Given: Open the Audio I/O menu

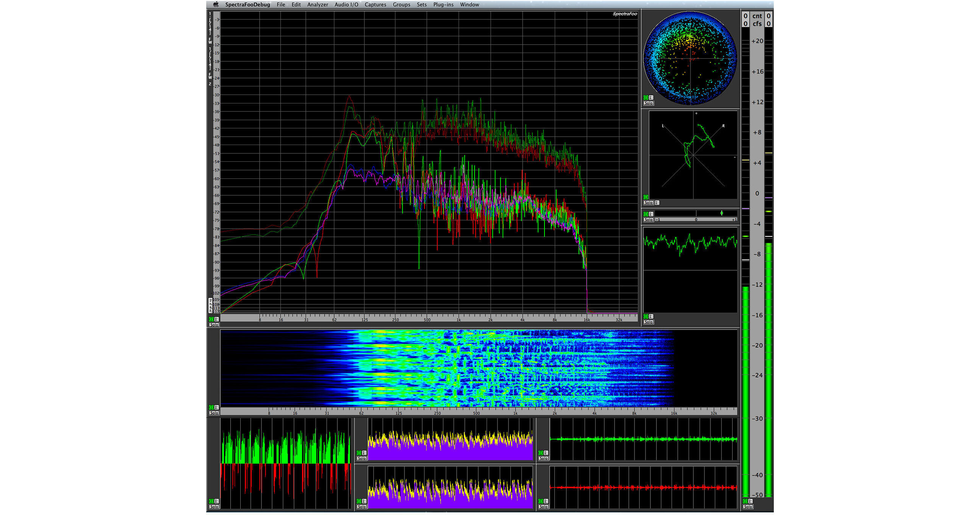Looking at the screenshot, I should pos(346,5).
